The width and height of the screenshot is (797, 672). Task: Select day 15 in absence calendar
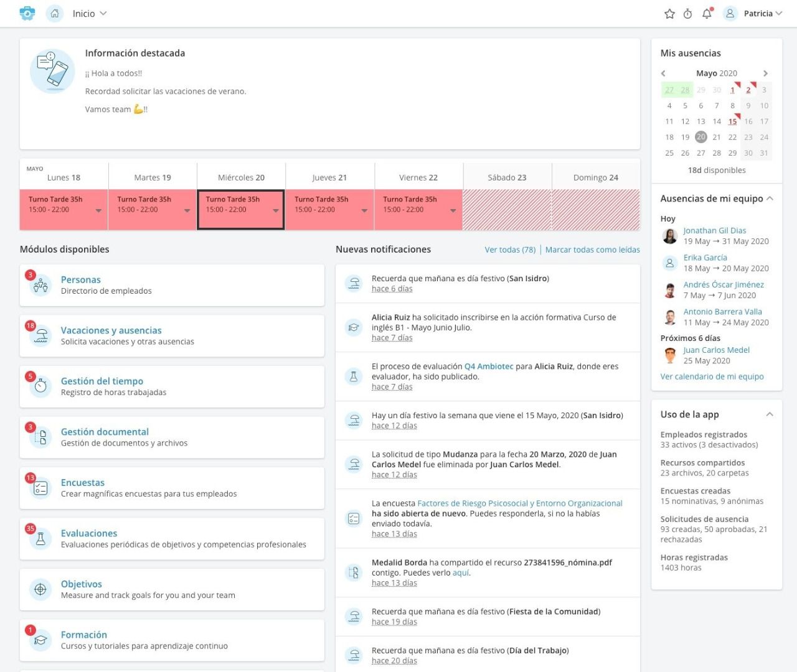point(732,121)
